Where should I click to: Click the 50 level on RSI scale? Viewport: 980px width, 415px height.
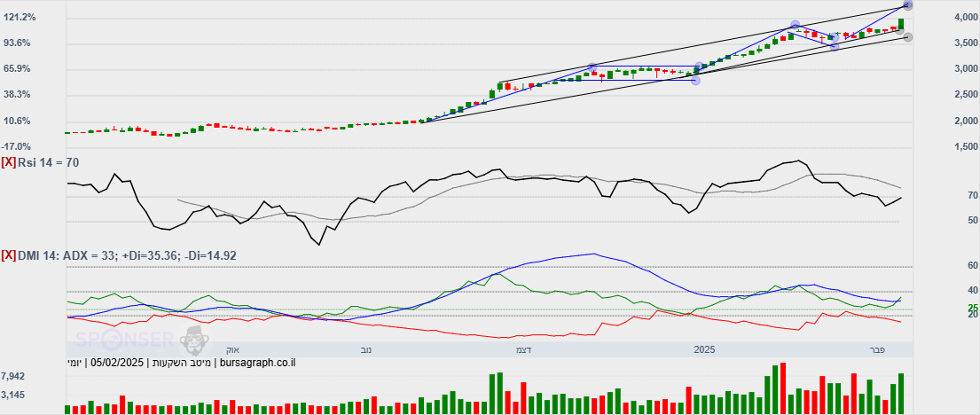(x=973, y=220)
